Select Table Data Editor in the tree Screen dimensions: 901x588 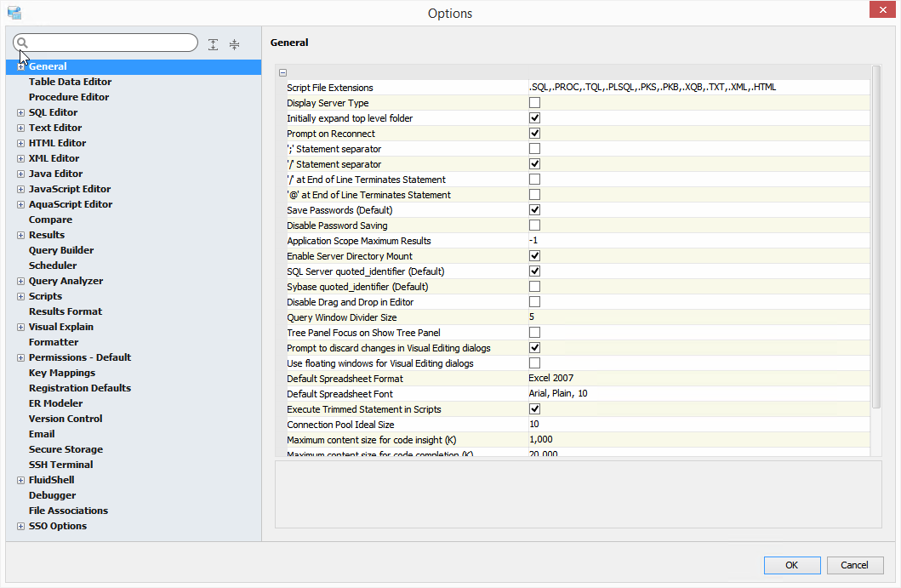pos(70,82)
